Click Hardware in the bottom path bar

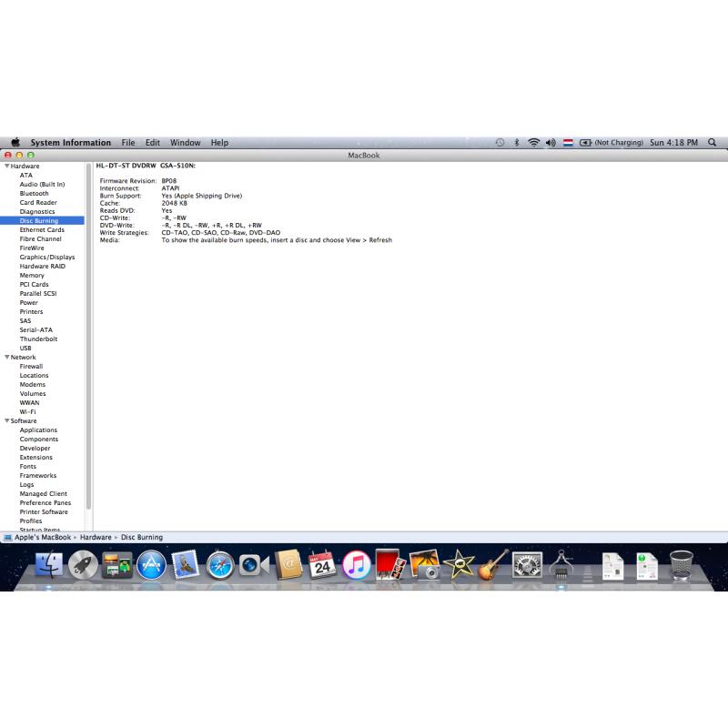click(96, 537)
